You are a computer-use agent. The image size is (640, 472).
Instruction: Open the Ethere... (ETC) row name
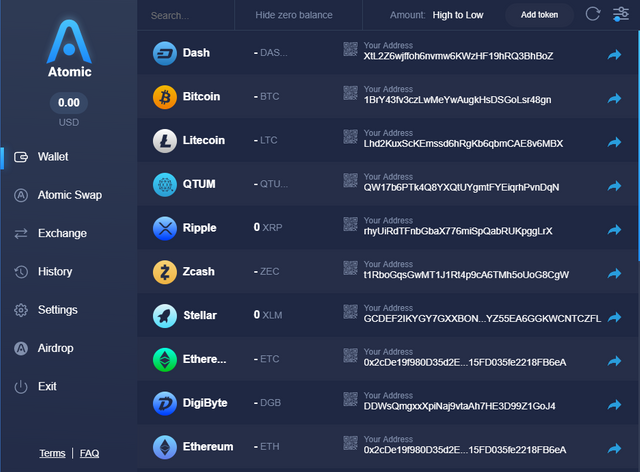pyautogui.click(x=204, y=359)
